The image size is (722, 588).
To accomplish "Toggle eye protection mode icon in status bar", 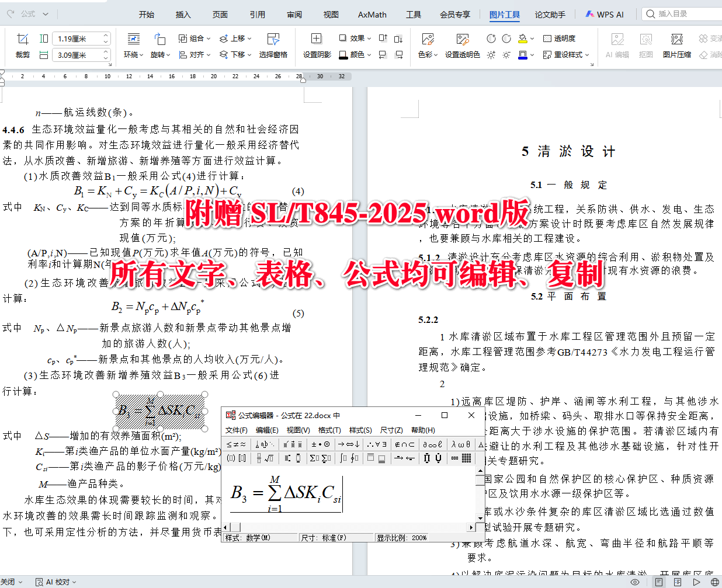I will [635, 582].
